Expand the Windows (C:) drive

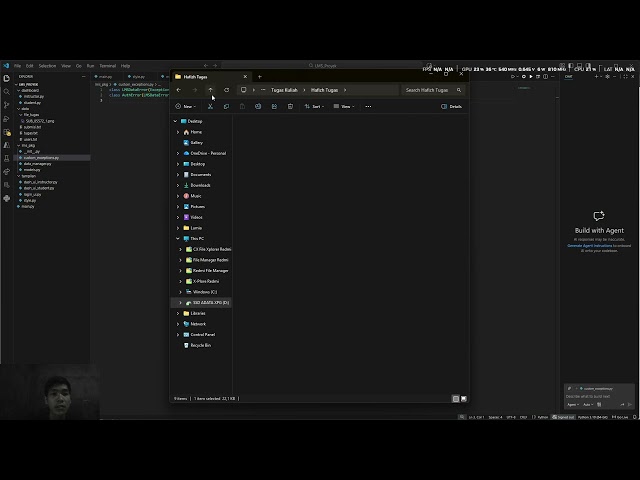(x=180, y=292)
